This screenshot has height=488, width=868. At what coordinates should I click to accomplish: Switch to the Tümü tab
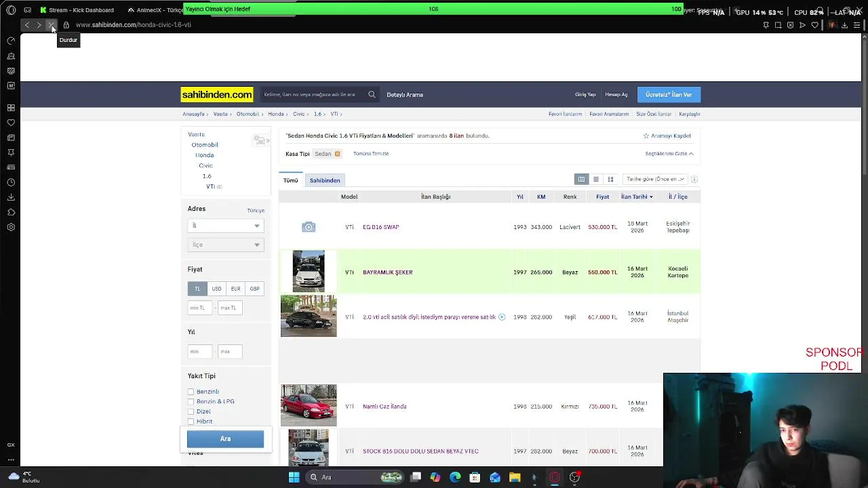(291, 180)
